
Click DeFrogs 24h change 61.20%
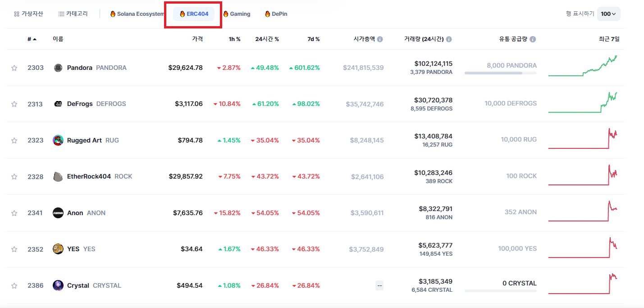coord(265,104)
